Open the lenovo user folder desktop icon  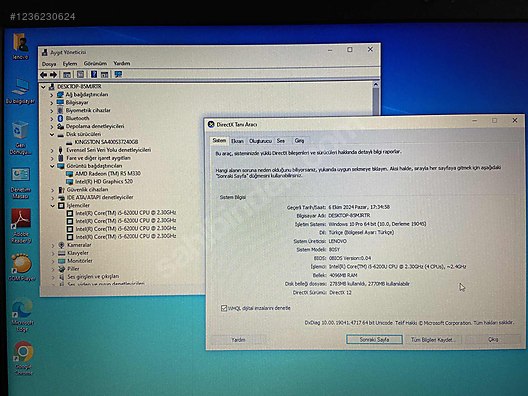point(21,46)
